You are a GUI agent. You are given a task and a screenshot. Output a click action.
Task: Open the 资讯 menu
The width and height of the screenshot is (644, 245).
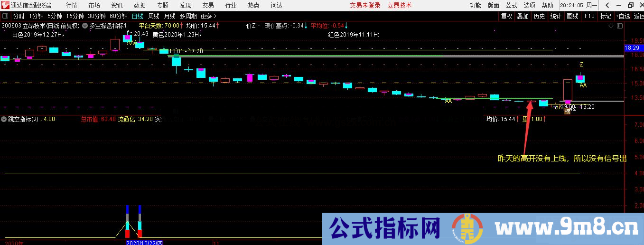pos(117,5)
